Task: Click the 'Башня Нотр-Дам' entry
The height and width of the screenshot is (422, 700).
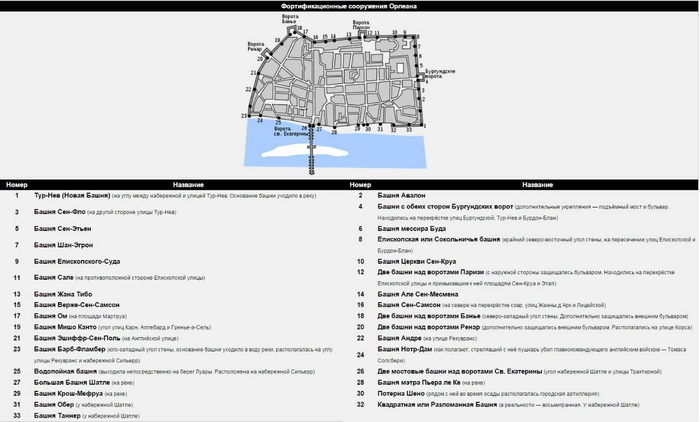Action: coord(407,348)
